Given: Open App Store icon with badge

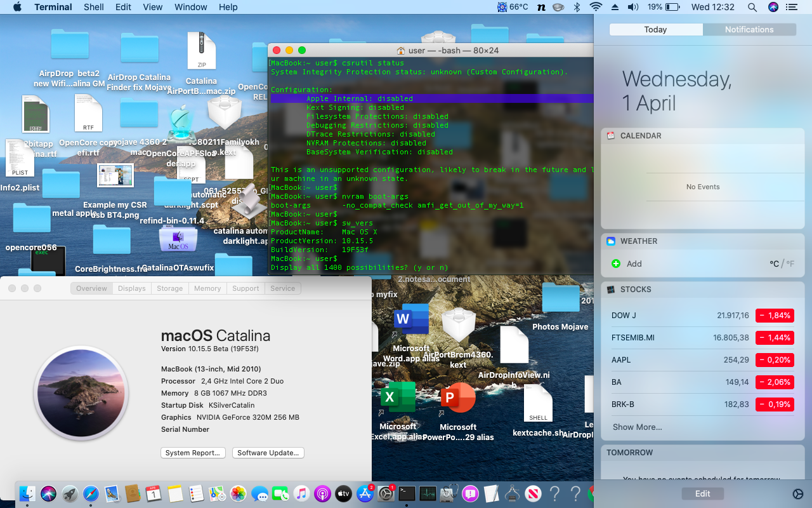Looking at the screenshot, I should point(365,493).
